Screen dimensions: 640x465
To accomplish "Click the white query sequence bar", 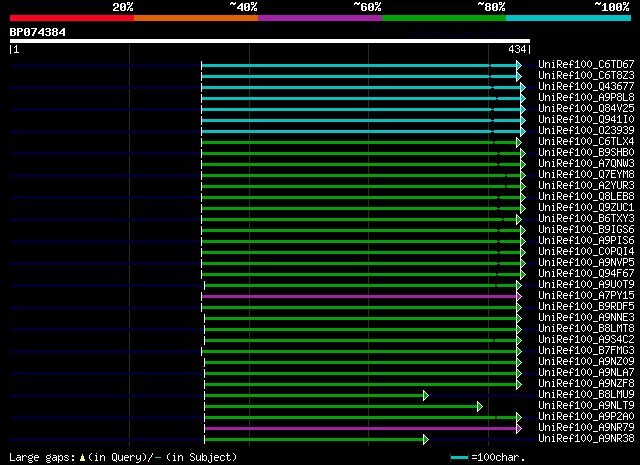I will pos(270,41).
